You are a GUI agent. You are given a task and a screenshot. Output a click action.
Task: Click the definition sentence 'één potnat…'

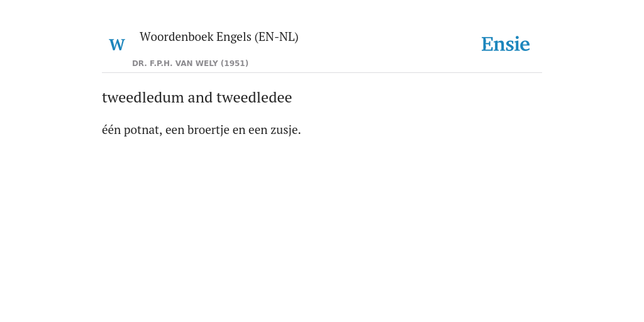201,130
